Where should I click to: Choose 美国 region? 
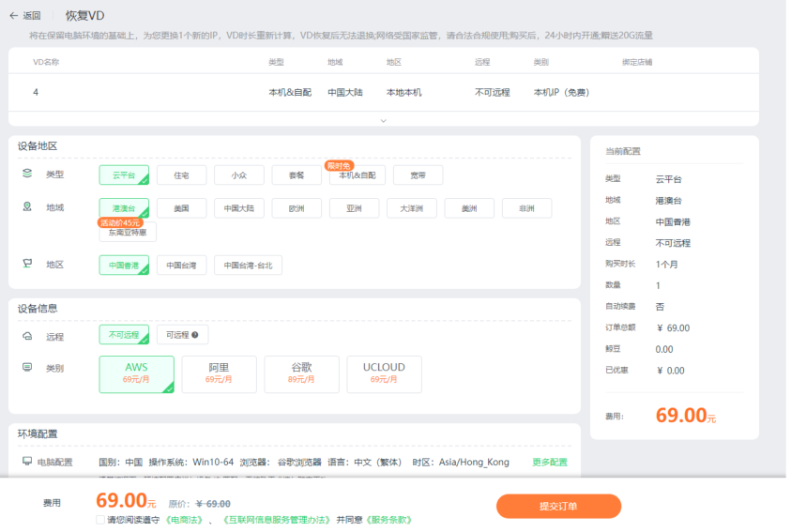pyautogui.click(x=182, y=208)
